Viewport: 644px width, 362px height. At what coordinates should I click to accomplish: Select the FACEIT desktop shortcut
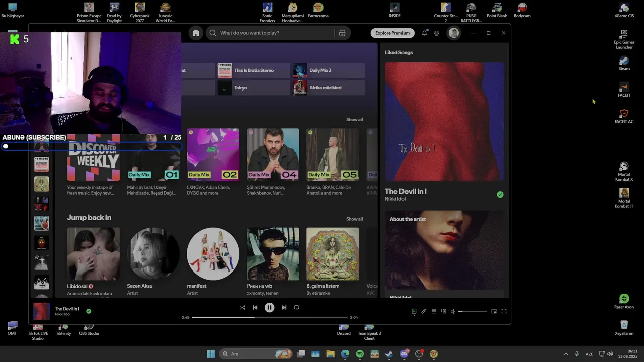click(624, 89)
